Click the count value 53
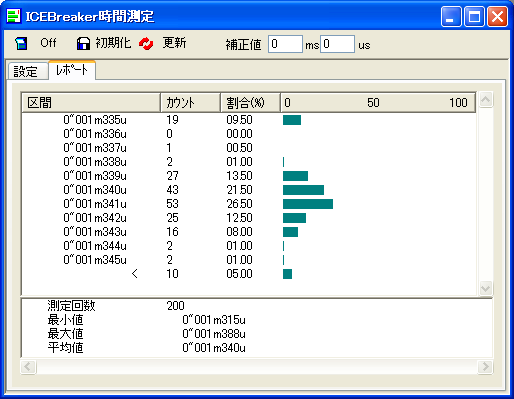 tap(172, 204)
